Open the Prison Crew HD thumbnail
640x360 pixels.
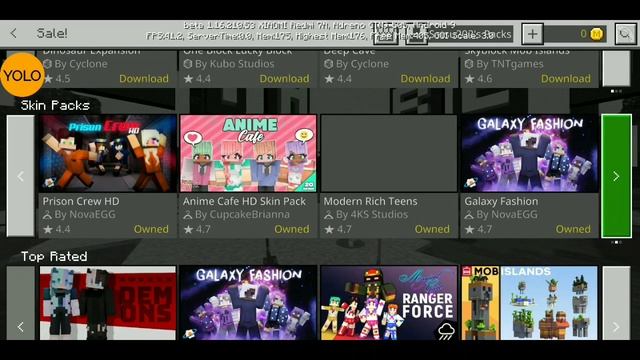point(108,153)
